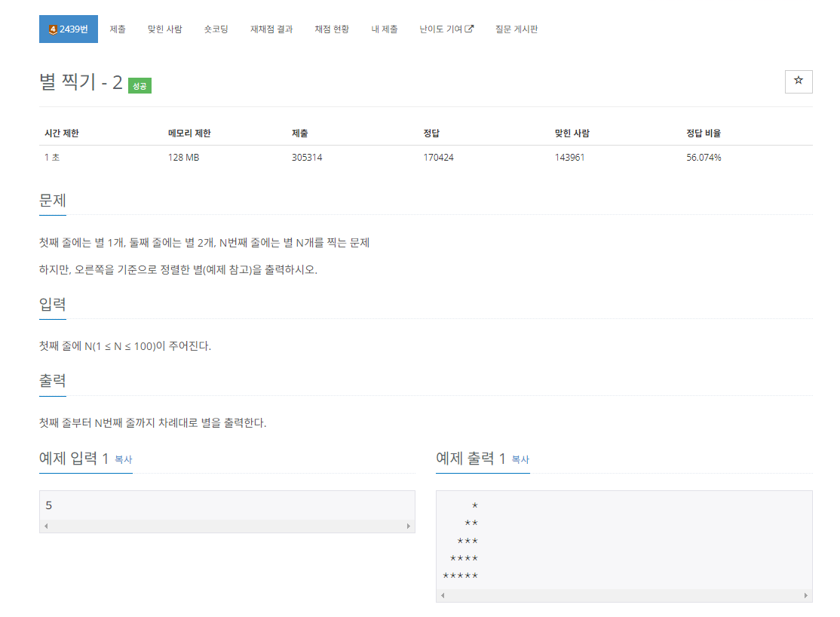Image resolution: width=840 pixels, height=617 pixels.
Task: Click left scroll arrow of example output
Action: [x=443, y=595]
